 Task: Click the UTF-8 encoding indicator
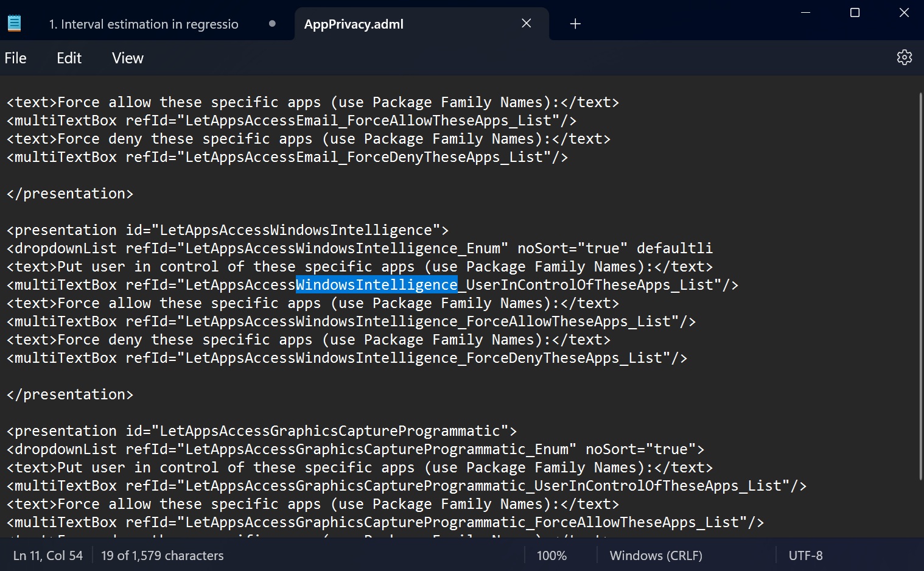pyautogui.click(x=805, y=556)
